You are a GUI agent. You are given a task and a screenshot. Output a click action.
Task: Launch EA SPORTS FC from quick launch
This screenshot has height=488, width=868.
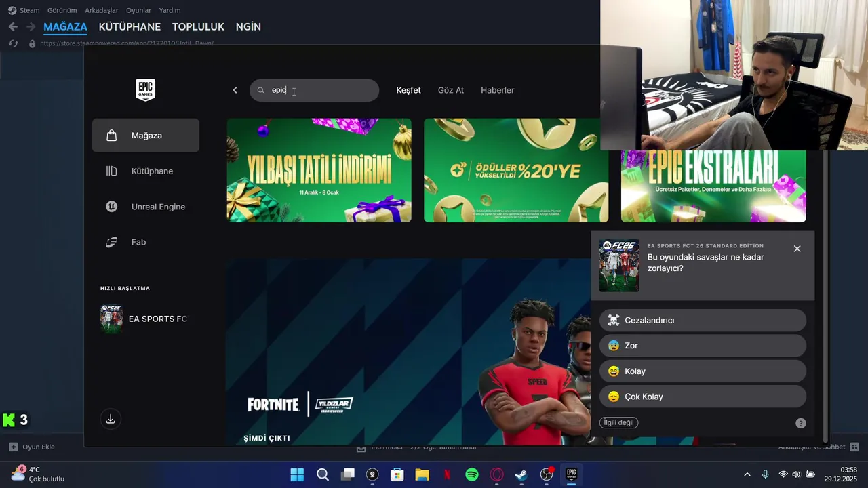(x=144, y=319)
